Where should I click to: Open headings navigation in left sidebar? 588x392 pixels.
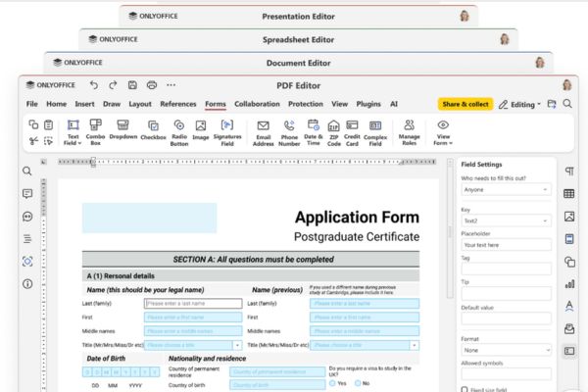tap(27, 238)
